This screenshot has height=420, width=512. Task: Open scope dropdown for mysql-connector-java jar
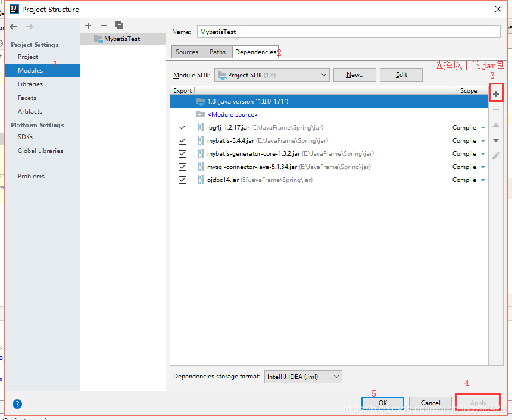(483, 167)
